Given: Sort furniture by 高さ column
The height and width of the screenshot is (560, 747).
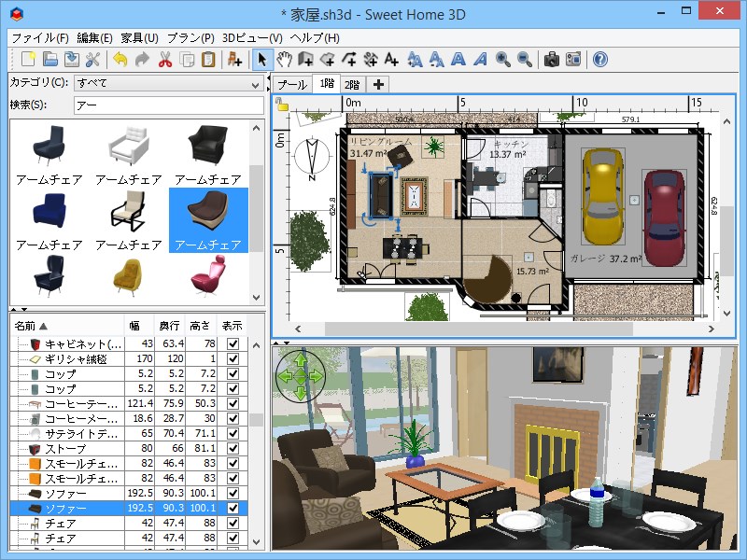Looking at the screenshot, I should (x=201, y=326).
